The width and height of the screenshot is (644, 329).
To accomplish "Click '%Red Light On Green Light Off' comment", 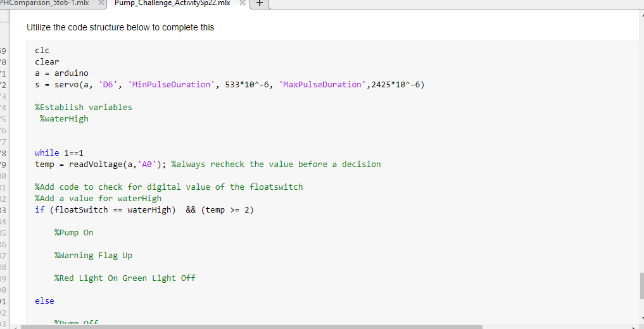I will (125, 278).
